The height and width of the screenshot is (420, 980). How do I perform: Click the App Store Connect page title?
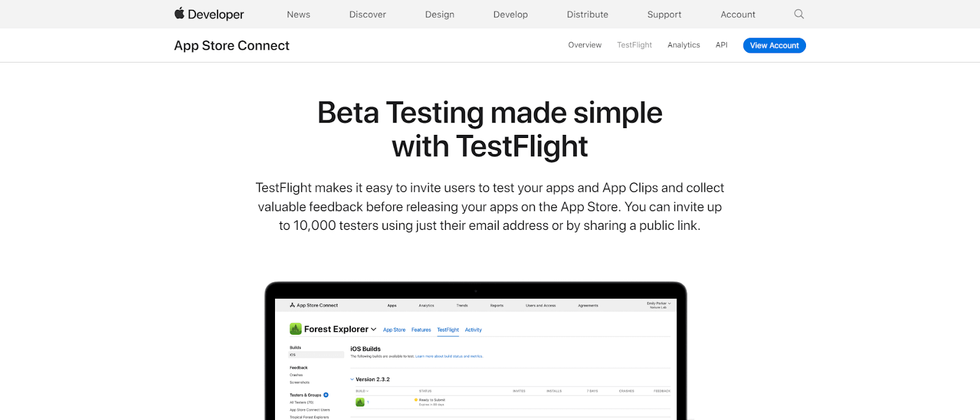[x=232, y=45]
